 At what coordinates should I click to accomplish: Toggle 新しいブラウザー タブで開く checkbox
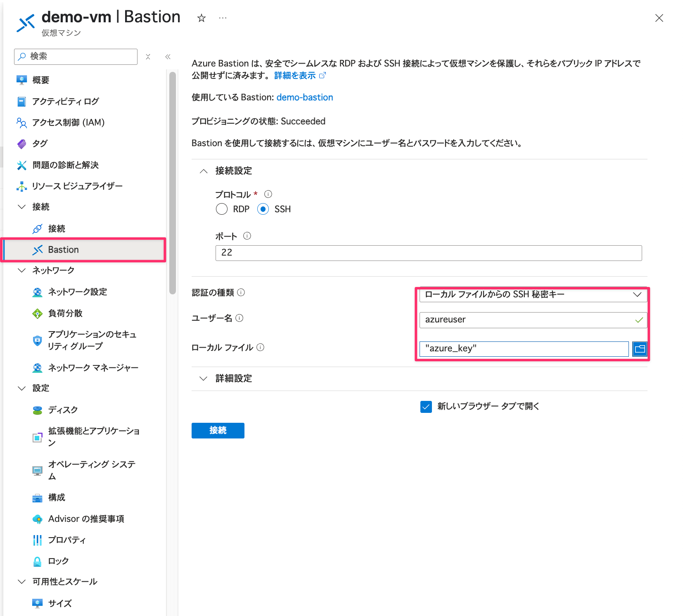pyautogui.click(x=426, y=407)
